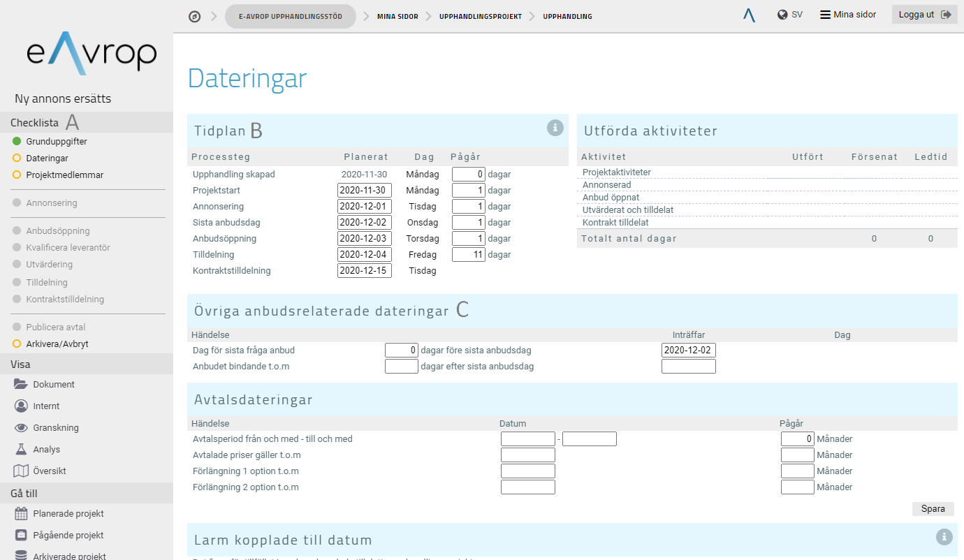Click the green Grunduppgifter status dot
Image resolution: width=964 pixels, height=560 pixels.
pos(17,141)
